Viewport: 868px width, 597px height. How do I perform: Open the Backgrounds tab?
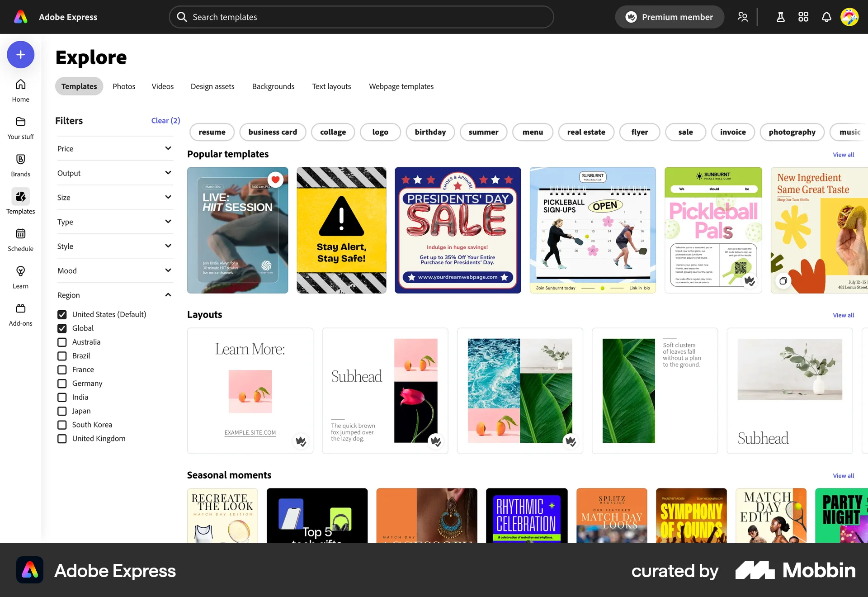click(x=273, y=86)
